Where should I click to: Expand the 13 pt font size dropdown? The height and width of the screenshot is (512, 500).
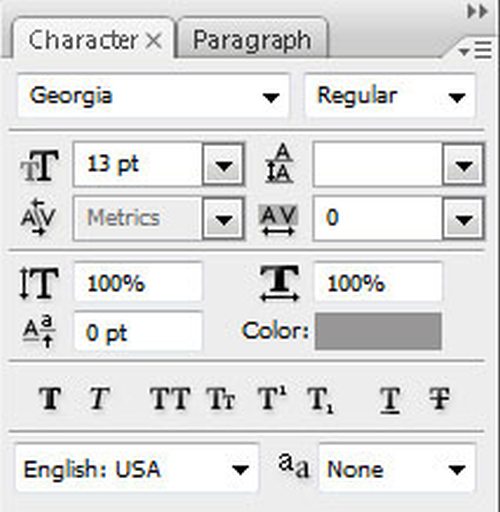click(x=223, y=165)
